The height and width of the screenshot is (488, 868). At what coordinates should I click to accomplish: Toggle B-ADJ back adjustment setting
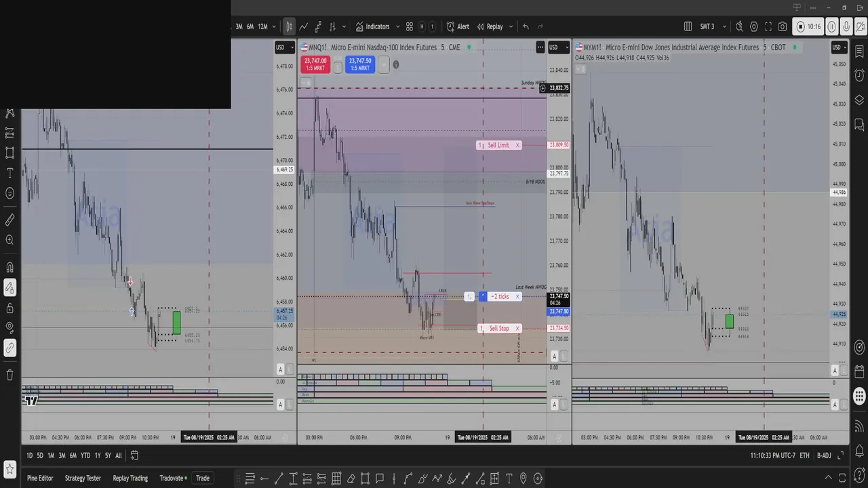coord(824,455)
